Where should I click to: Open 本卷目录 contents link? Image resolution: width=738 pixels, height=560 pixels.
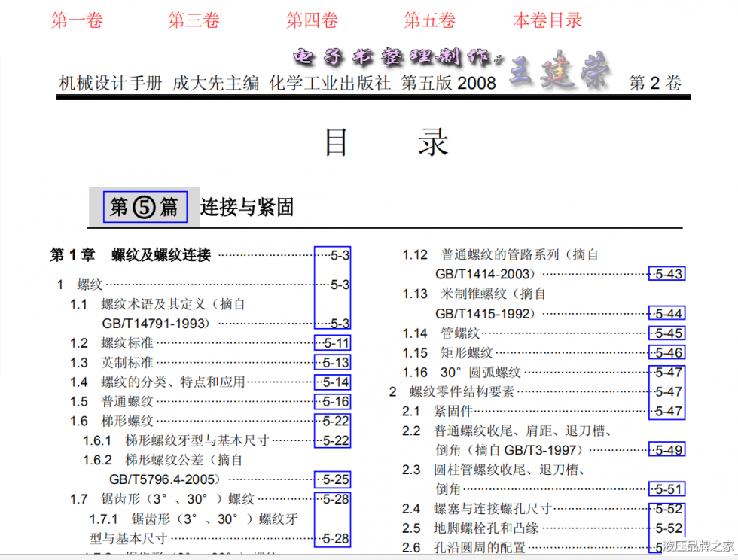click(x=547, y=20)
